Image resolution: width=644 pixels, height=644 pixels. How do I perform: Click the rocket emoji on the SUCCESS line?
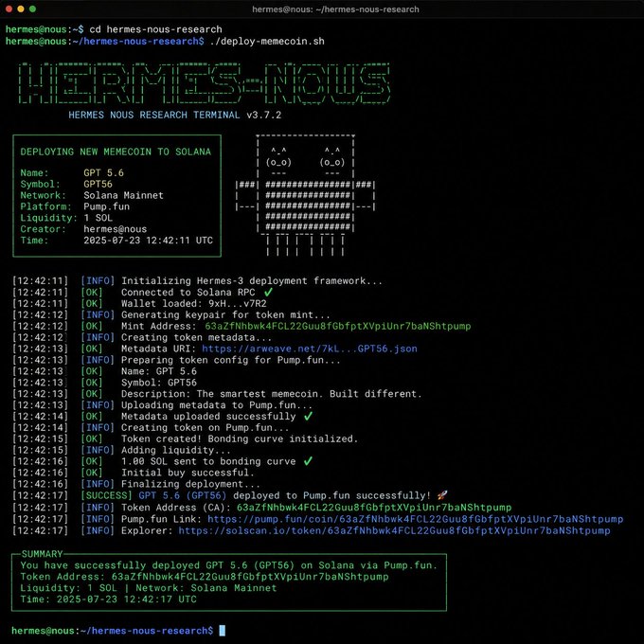coord(442,495)
